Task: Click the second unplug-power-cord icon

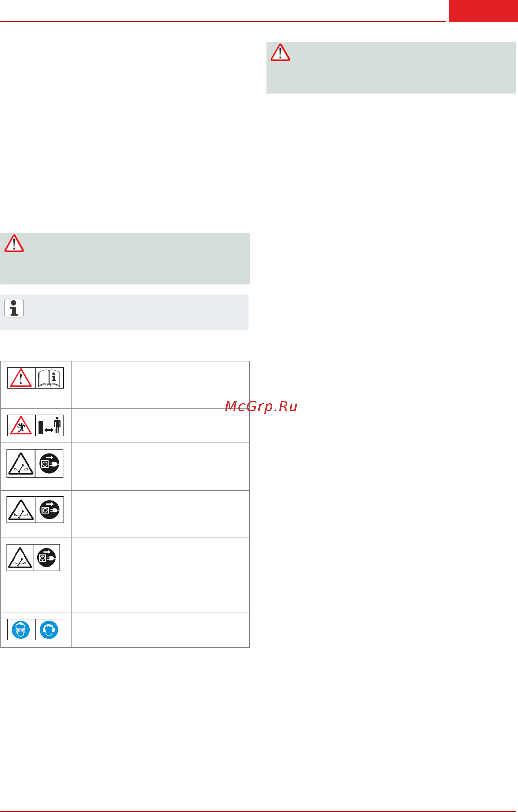Action: click(49, 510)
